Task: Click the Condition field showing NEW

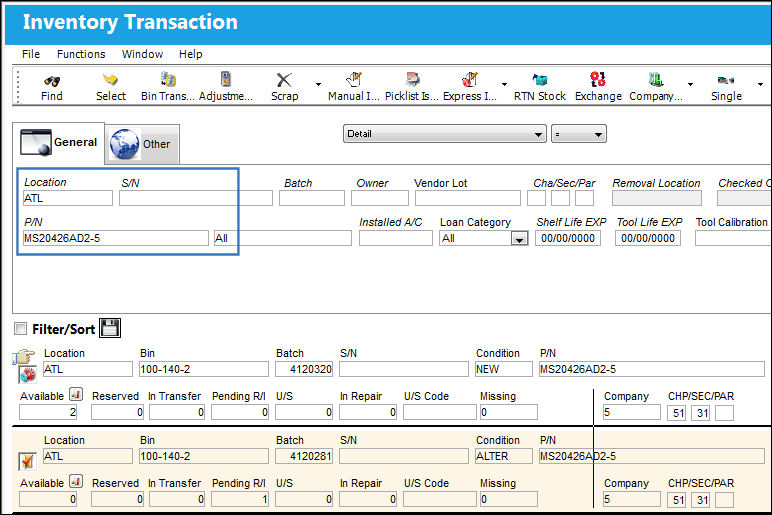Action: [x=504, y=369]
